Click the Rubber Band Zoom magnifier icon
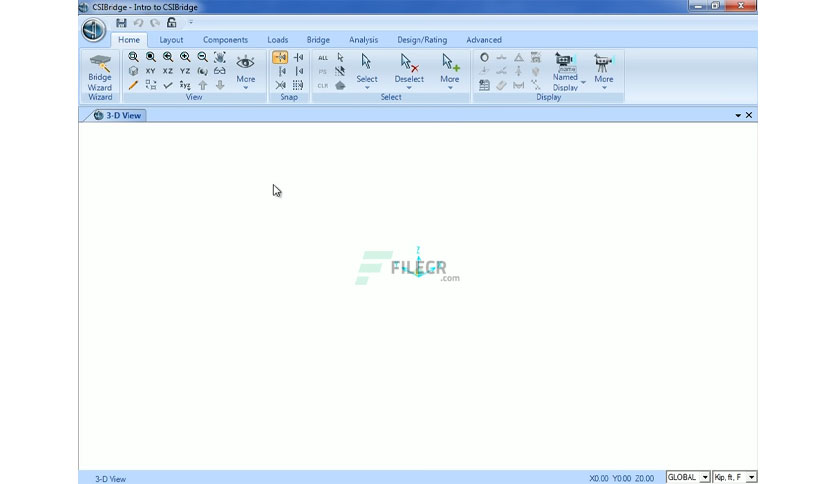The height and width of the screenshot is (484, 836). coord(133,57)
